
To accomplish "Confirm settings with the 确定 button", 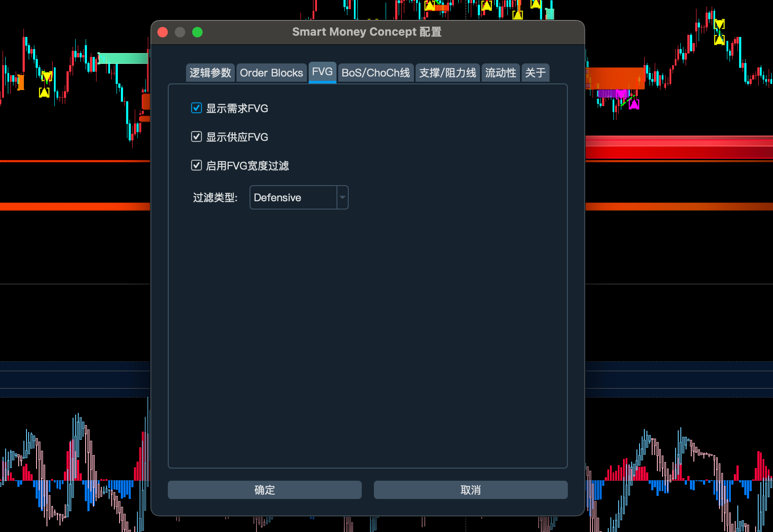I will click(x=264, y=490).
